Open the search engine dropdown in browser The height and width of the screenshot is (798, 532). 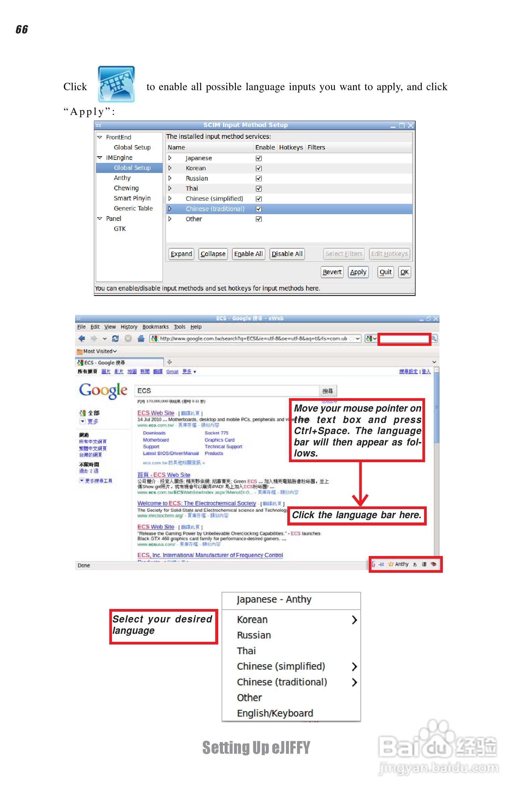371,339
